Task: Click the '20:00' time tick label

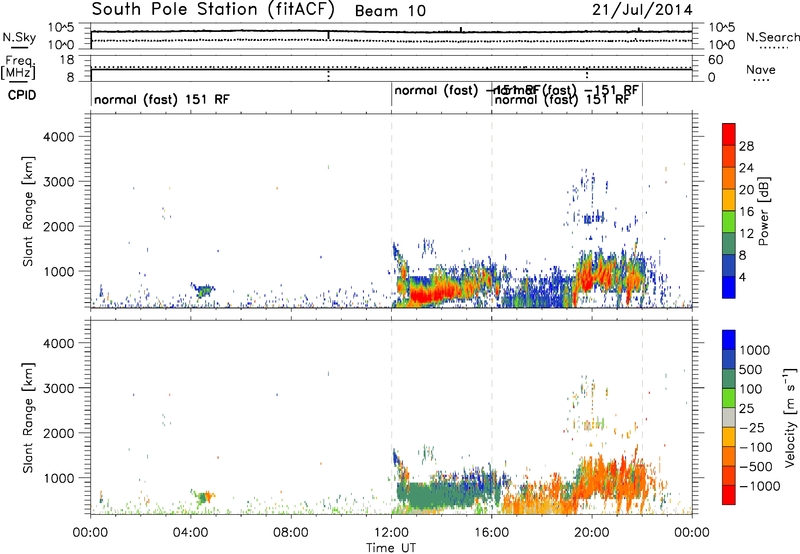Action: 592,533
